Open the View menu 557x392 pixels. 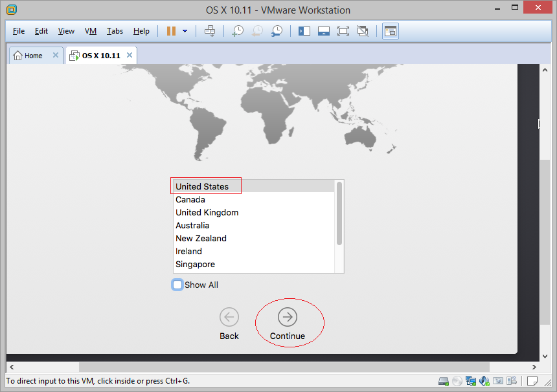[66, 31]
